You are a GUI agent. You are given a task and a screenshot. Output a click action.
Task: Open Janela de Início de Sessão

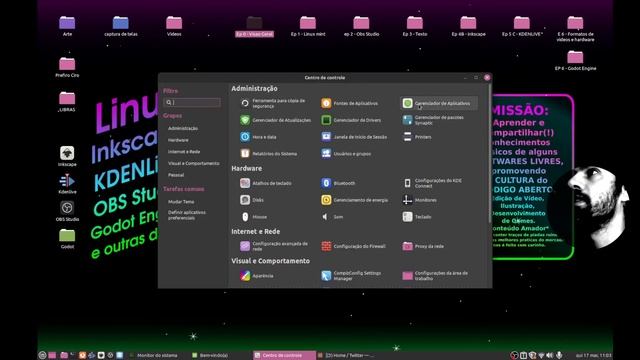coord(354,137)
